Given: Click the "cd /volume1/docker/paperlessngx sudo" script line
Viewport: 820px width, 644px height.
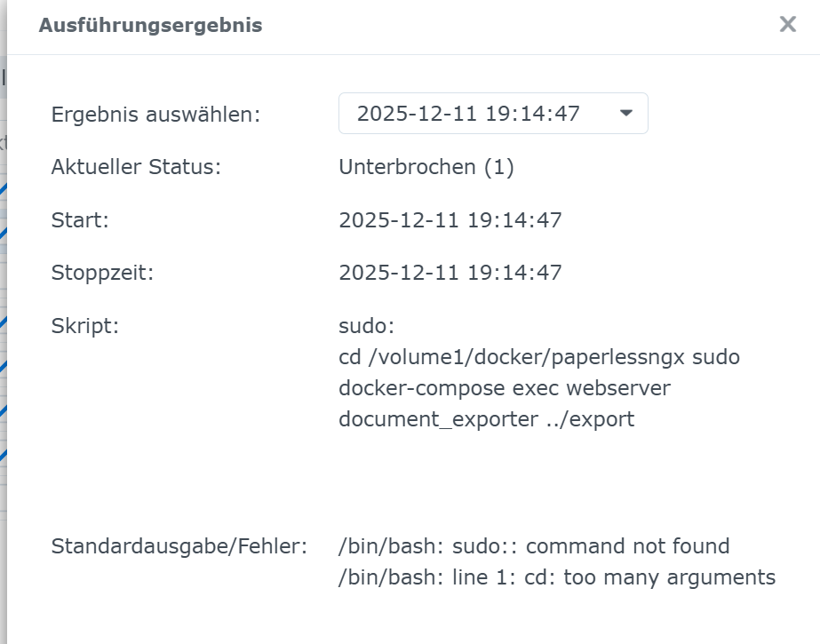Looking at the screenshot, I should coord(538,357).
